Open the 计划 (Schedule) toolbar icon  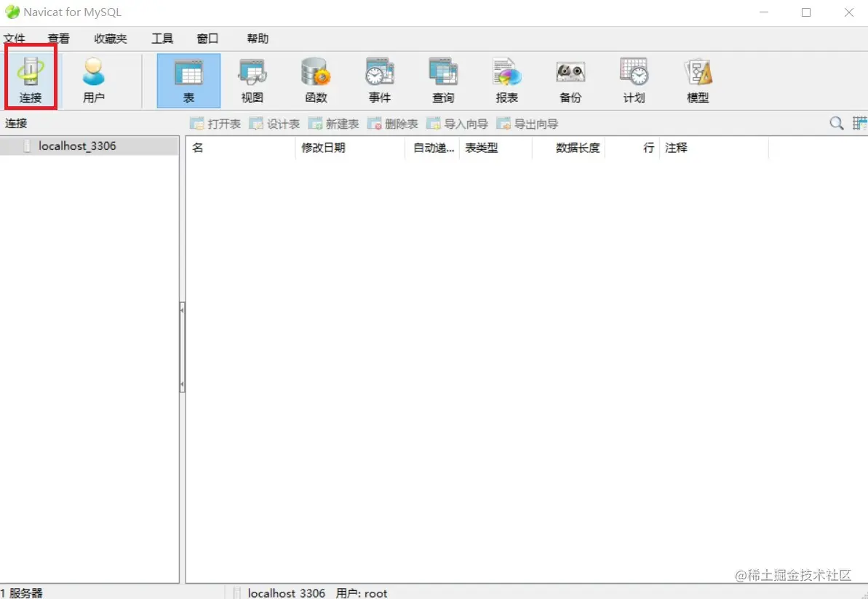click(x=634, y=80)
